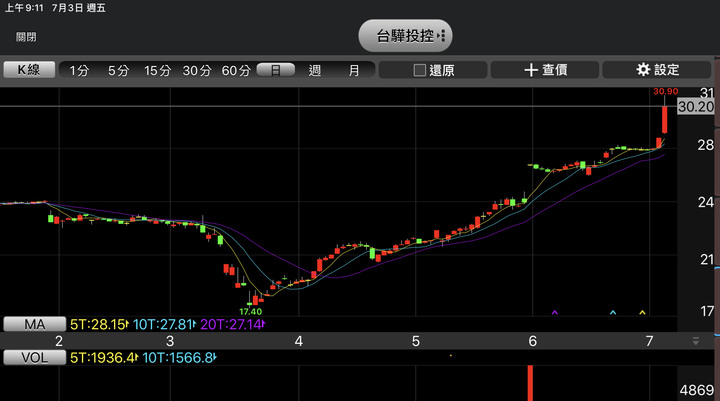Tap the MA indicator button
The image size is (720, 401).
click(34, 324)
